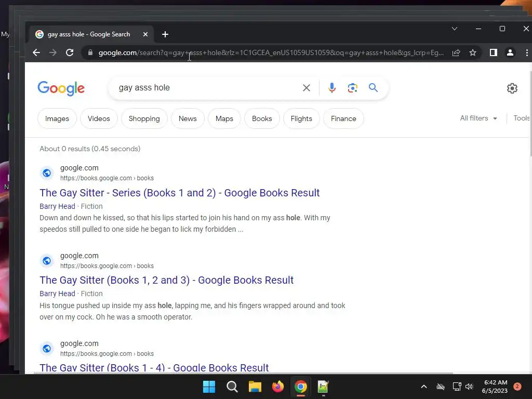Click the URL address bar

point(271,52)
